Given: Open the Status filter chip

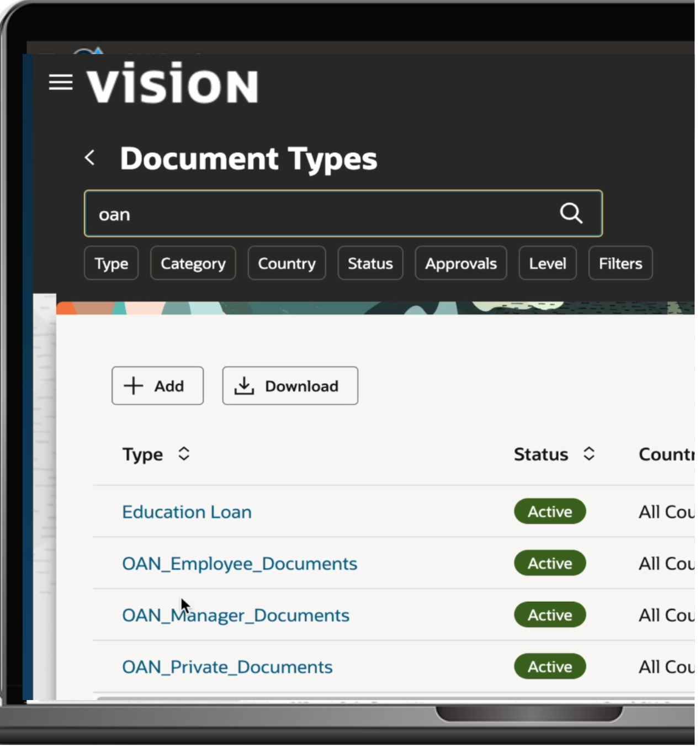Looking at the screenshot, I should 370,263.
